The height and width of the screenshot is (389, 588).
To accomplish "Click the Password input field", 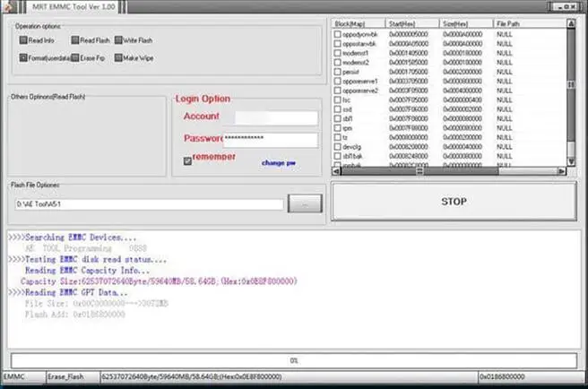I will (271, 140).
